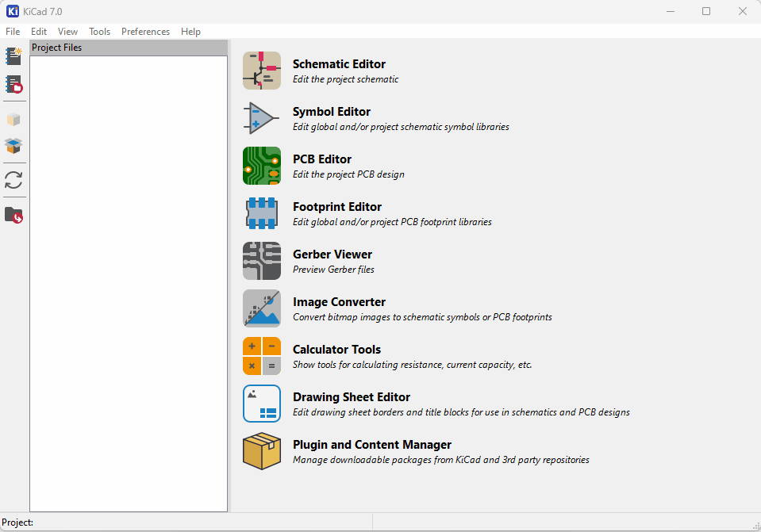
Task: Close the KiCad window
Action: 743,11
